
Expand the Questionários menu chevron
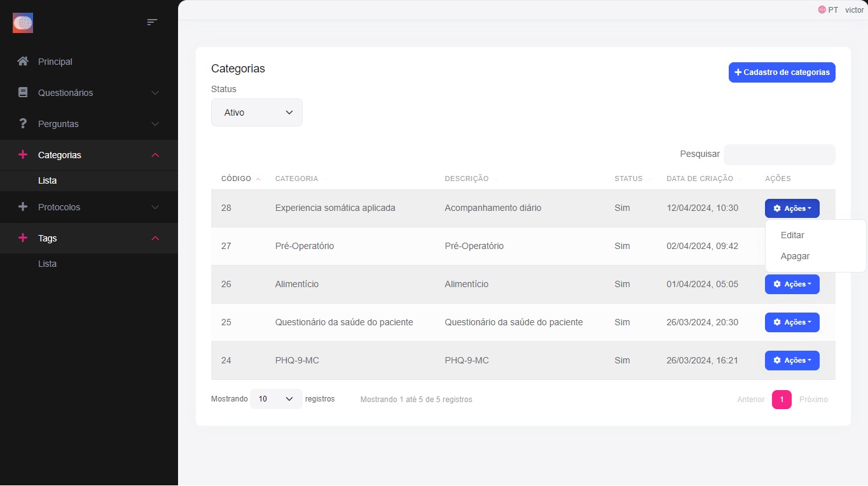click(155, 93)
